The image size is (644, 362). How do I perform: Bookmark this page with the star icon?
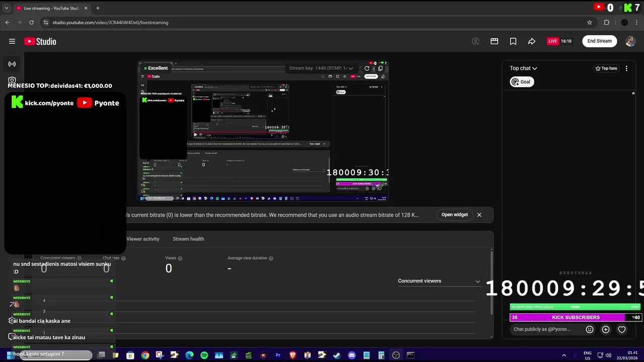(590, 23)
